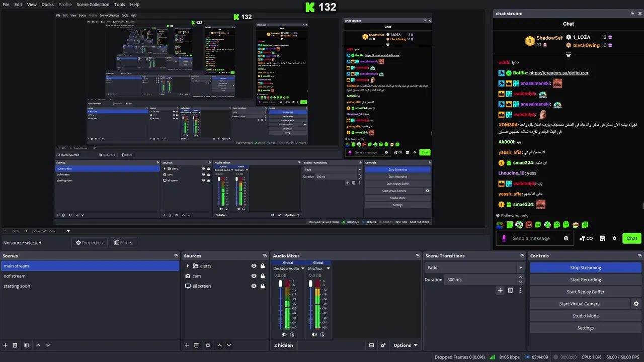Open the Scene Collection menu
The height and width of the screenshot is (362, 644).
(x=93, y=5)
